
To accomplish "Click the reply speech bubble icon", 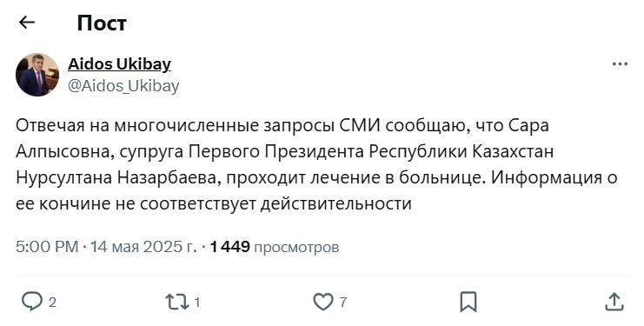I will [31, 302].
